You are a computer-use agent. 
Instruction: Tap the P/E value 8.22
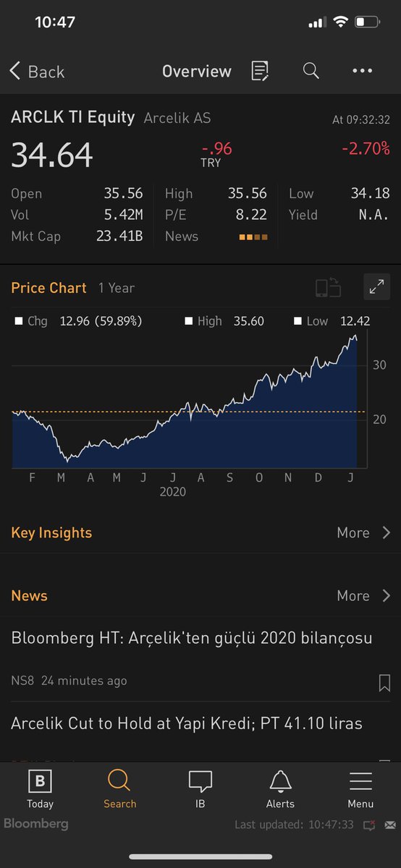pyautogui.click(x=251, y=215)
